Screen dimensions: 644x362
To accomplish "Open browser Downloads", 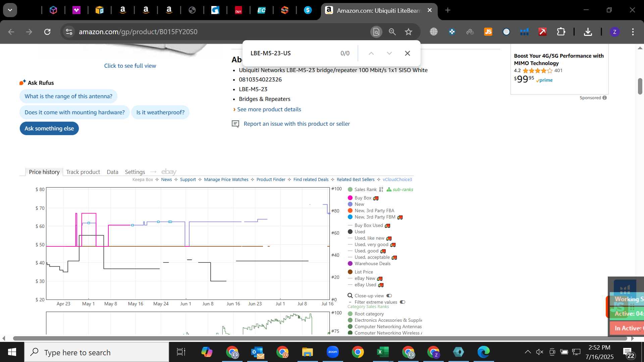I will (x=588, y=32).
